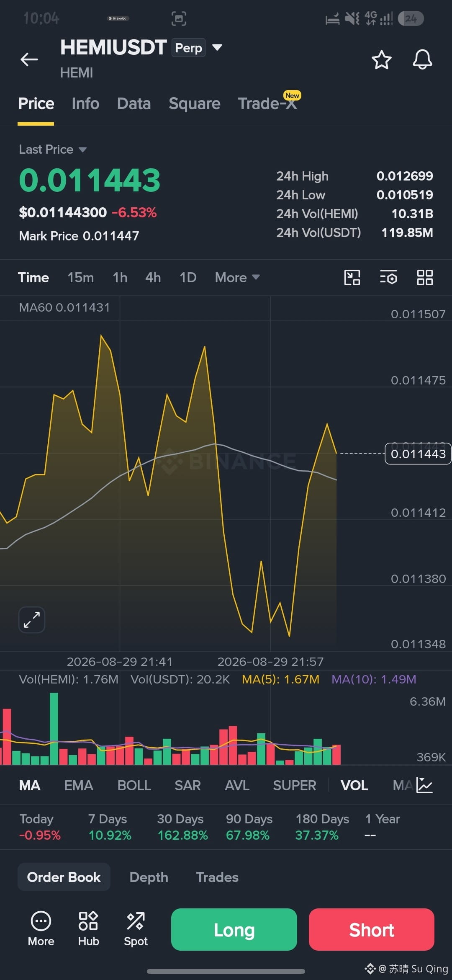The height and width of the screenshot is (980, 452).
Task: Tap the MA(5): 1.67M volume label
Action: 280,679
